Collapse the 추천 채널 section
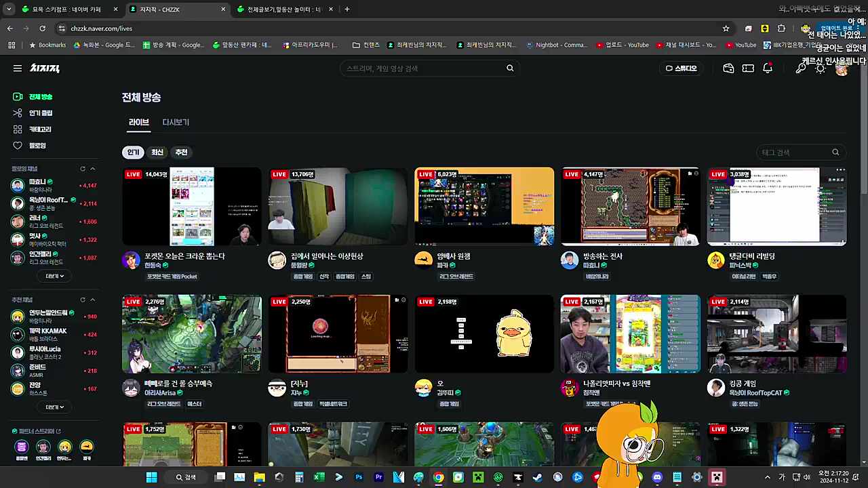 point(93,300)
